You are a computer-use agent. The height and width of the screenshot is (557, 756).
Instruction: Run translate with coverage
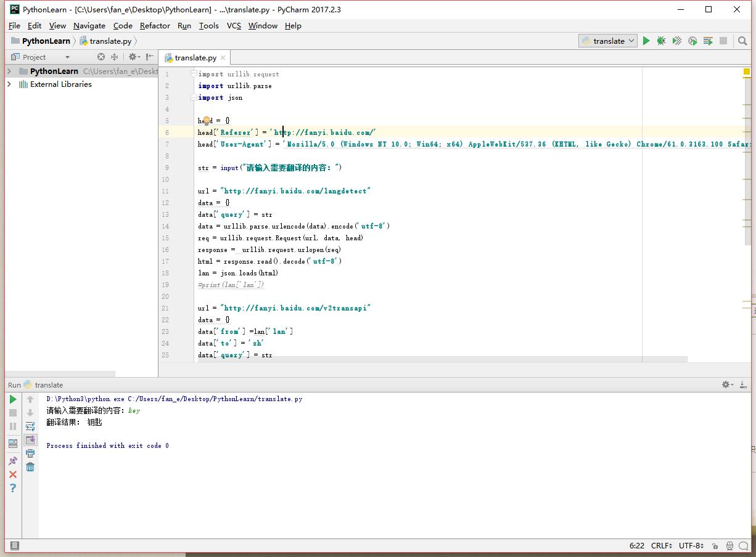676,41
